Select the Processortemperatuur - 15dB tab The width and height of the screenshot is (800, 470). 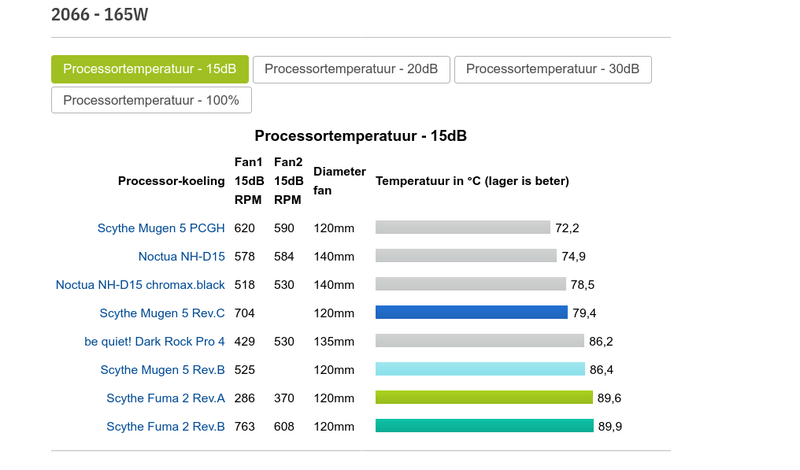(x=149, y=69)
